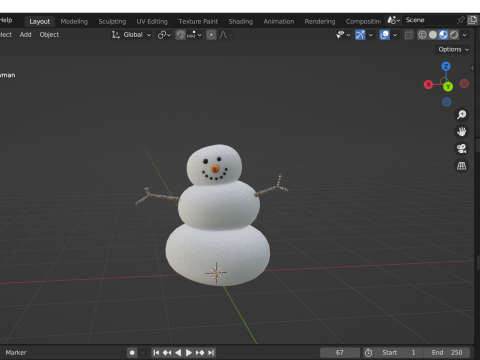Open the Modeling workspace tab
This screenshot has height=360, width=480.
point(74,22)
